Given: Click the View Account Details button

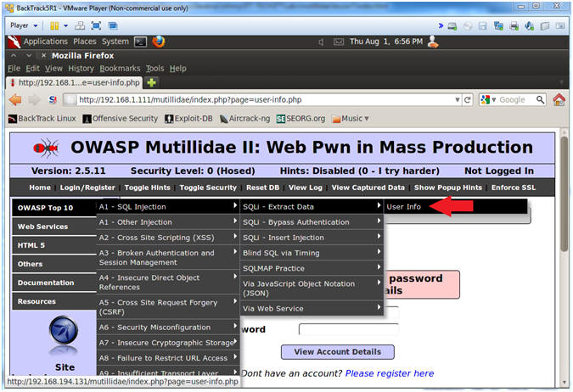Looking at the screenshot, I should [x=337, y=352].
